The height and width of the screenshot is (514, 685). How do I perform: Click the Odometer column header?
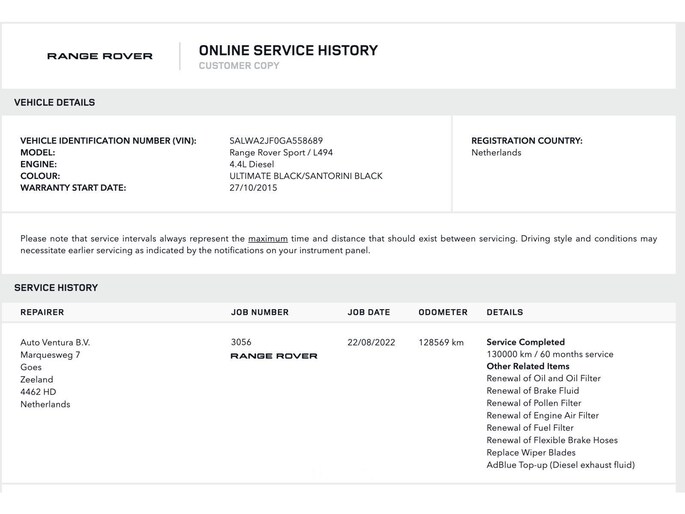click(x=443, y=312)
